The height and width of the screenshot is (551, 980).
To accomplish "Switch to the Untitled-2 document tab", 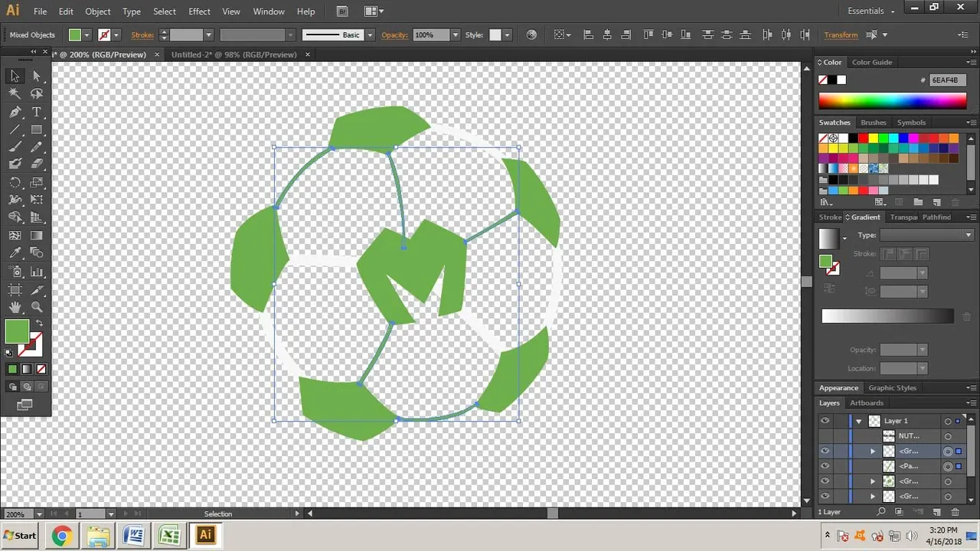I will click(x=234, y=54).
